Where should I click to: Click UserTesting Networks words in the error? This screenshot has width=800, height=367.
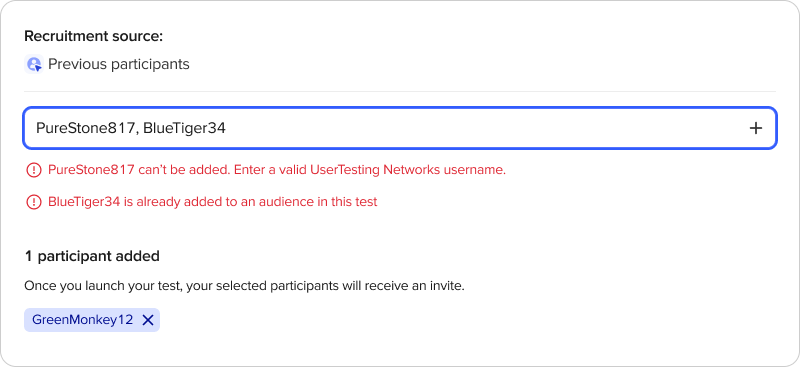[376, 170]
